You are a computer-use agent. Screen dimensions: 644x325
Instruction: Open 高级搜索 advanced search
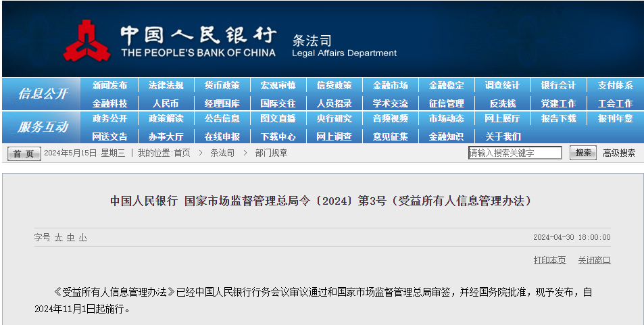coord(619,153)
